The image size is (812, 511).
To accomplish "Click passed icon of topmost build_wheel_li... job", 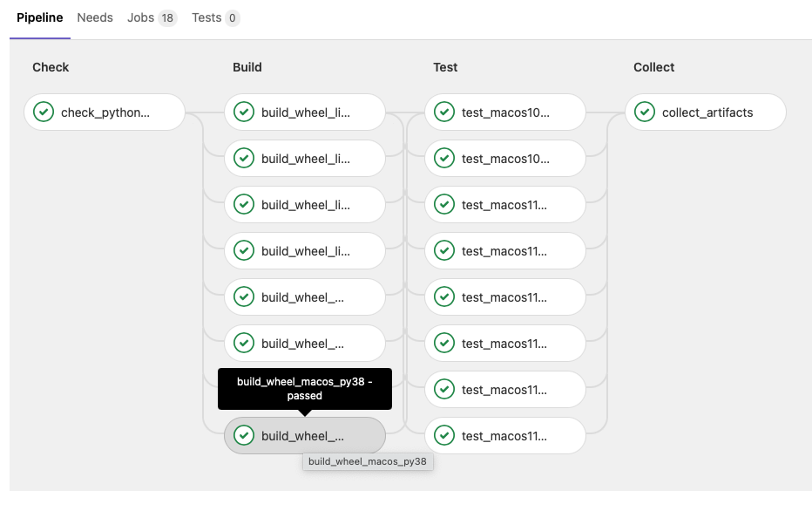I will (x=244, y=112).
